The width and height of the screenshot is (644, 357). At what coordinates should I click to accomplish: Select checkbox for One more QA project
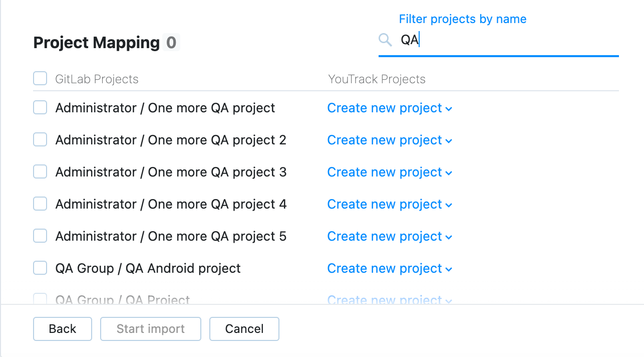coord(40,107)
